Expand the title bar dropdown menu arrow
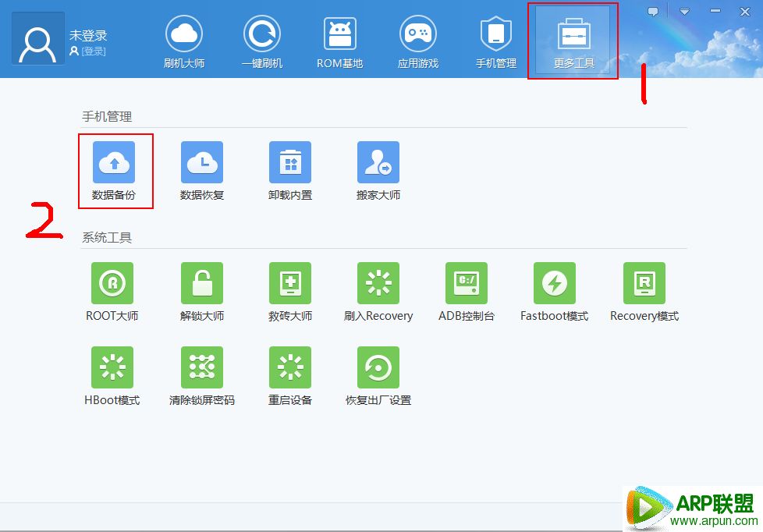 [x=684, y=12]
